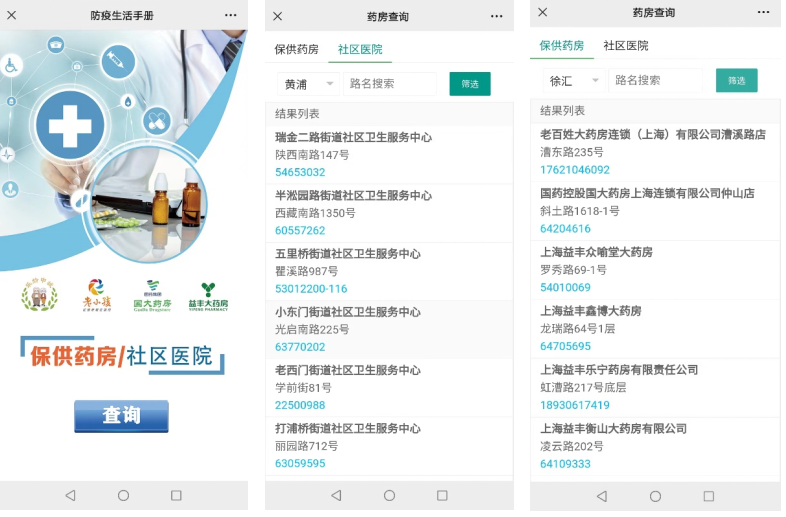Image resolution: width=786 pixels, height=517 pixels.
Task: Tap the pills capsule icon in banner
Action: pyautogui.click(x=157, y=121)
